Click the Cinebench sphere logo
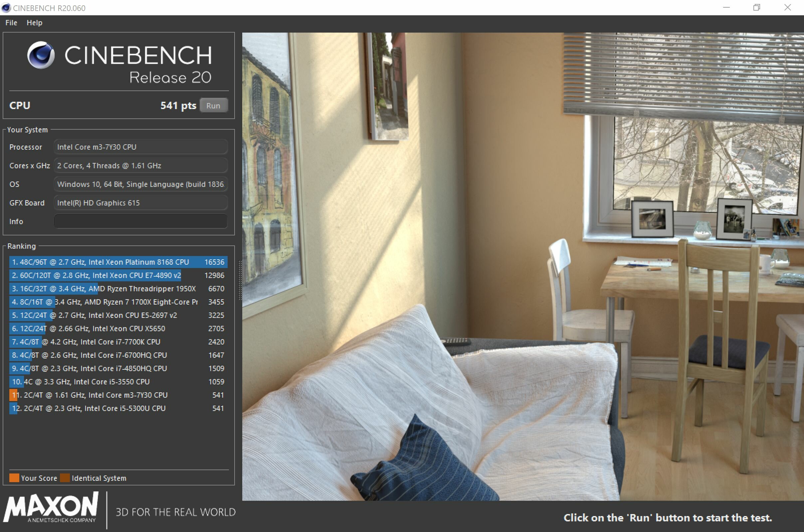 (41, 55)
